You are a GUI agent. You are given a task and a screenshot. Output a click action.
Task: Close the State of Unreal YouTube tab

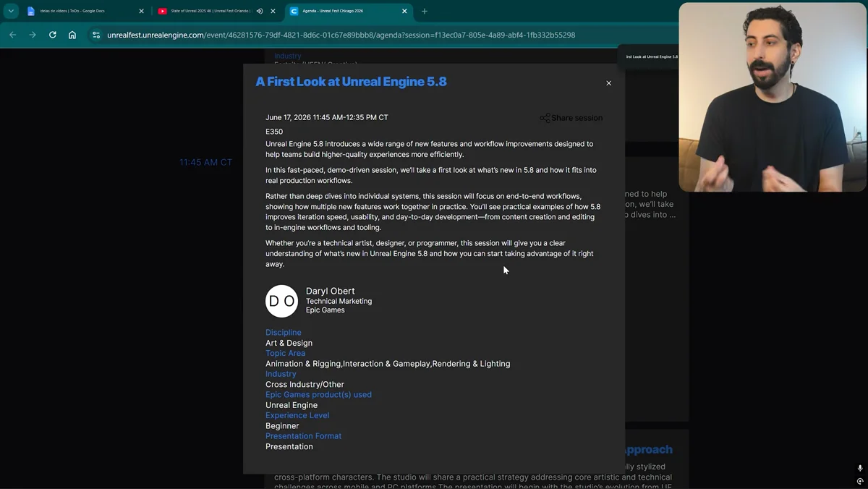tap(273, 11)
